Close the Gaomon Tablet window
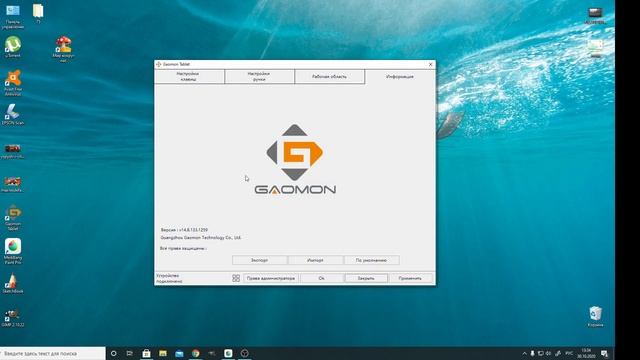 tap(430, 64)
